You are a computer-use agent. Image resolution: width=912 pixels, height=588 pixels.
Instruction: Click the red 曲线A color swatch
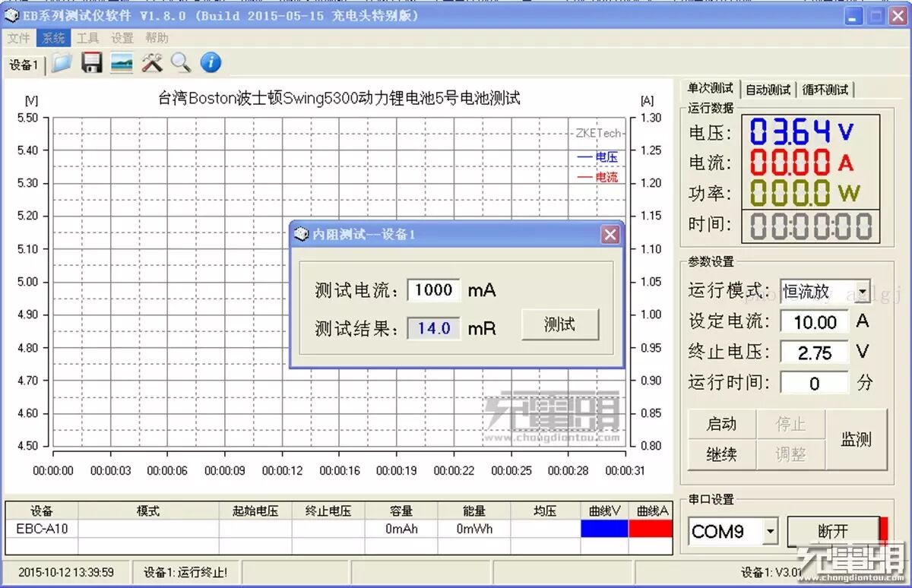tap(651, 529)
